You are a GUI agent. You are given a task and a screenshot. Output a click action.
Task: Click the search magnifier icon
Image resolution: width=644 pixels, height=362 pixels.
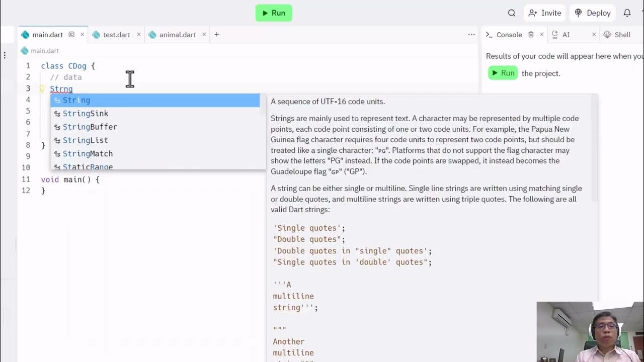(512, 13)
